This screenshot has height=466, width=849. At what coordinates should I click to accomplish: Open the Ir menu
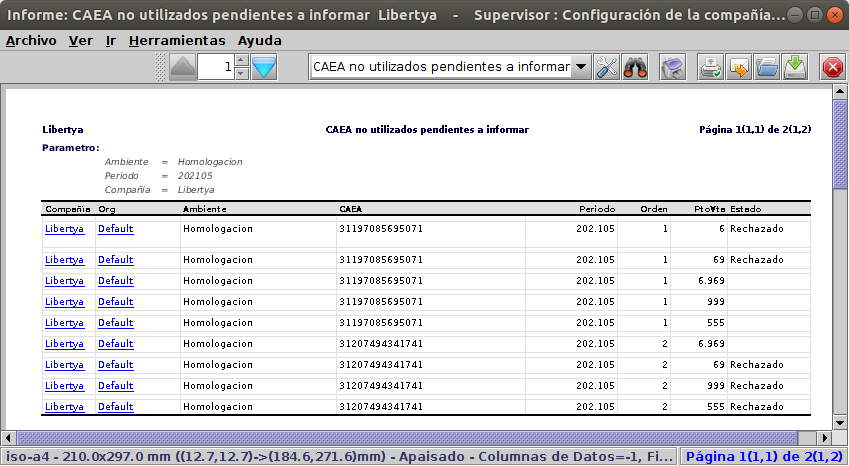tap(110, 41)
